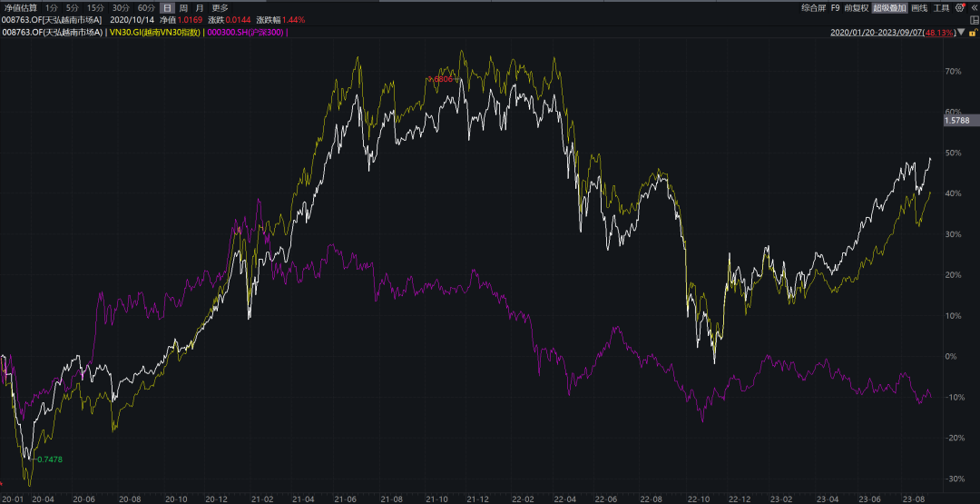Select the weekly 周 period
Image resolution: width=980 pixels, height=504 pixels.
[x=183, y=8]
